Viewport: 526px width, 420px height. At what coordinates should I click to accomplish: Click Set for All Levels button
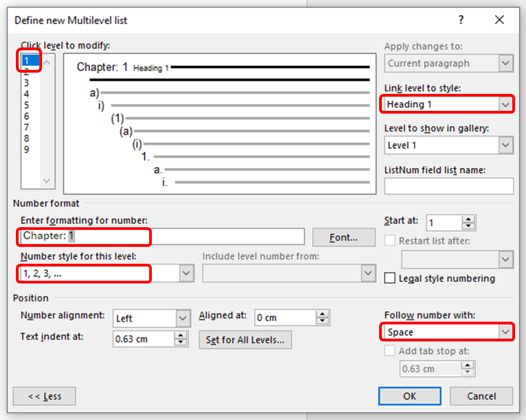[245, 340]
